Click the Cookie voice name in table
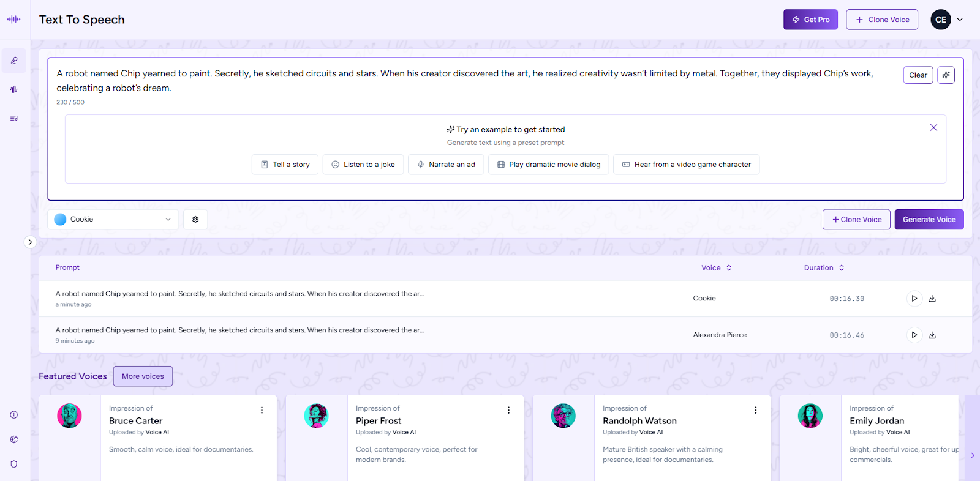Viewport: 980px width, 481px height. (x=704, y=299)
